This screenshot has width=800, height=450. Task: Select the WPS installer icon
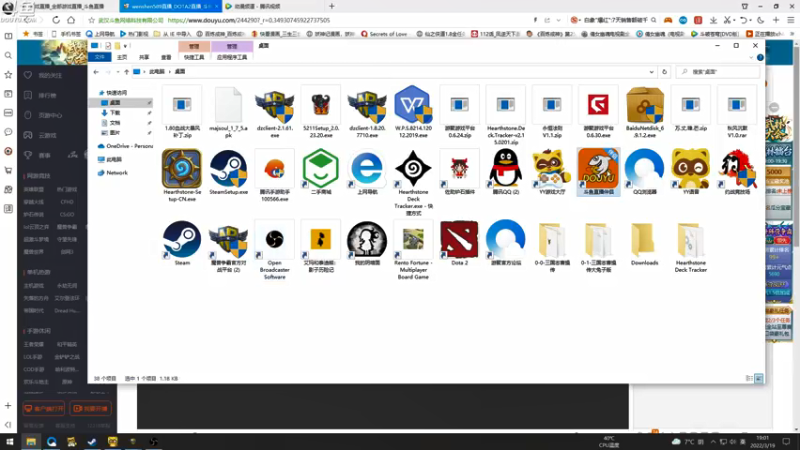(x=413, y=105)
